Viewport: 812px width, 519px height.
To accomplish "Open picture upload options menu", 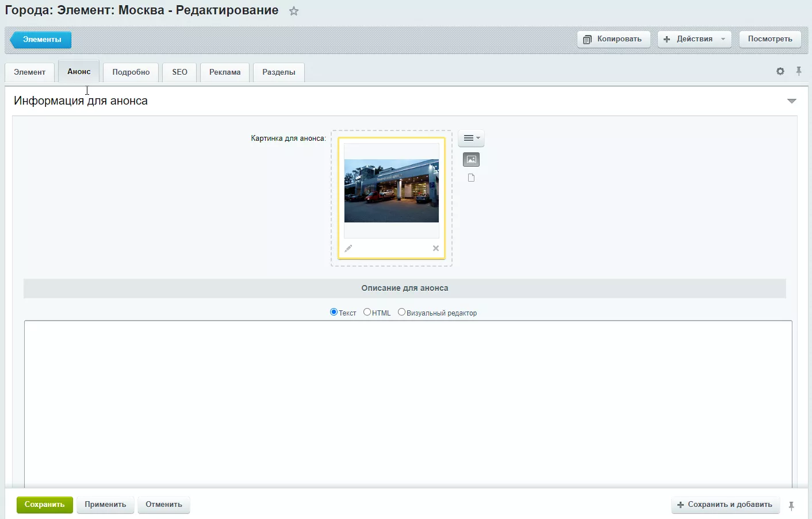I will click(472, 138).
